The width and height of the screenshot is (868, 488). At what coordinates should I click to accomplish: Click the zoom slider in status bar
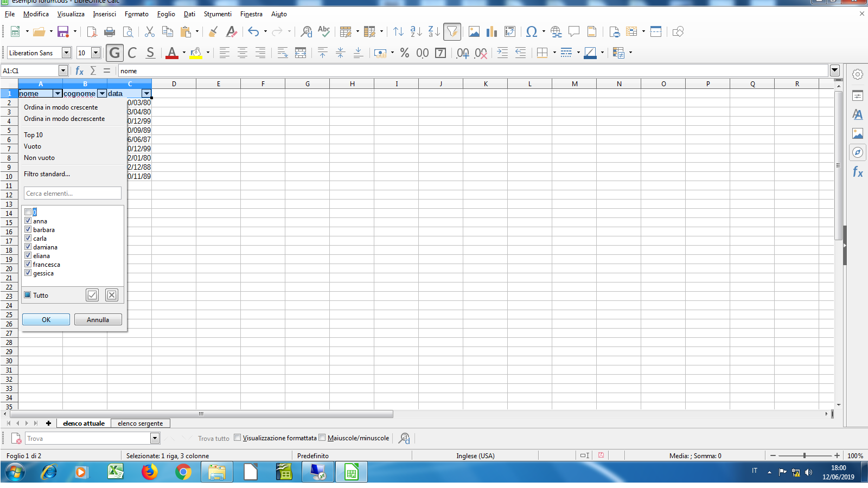click(x=805, y=455)
